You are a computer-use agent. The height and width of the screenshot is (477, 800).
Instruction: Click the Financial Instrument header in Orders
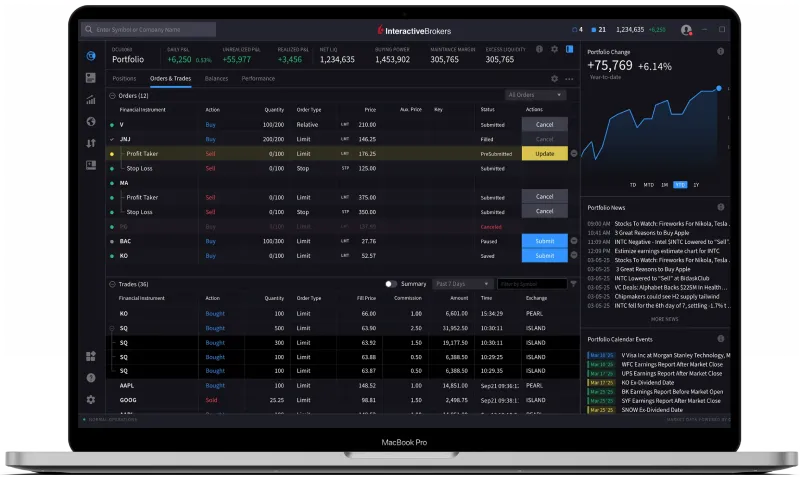pyautogui.click(x=142, y=110)
